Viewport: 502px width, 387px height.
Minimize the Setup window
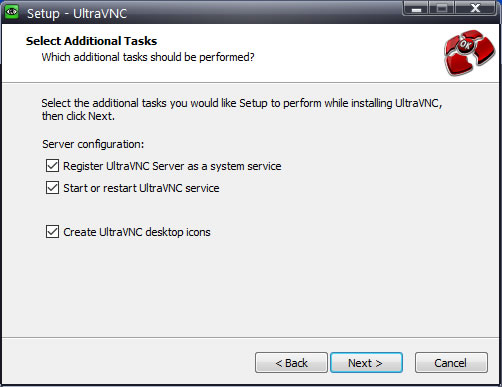tap(416, 8)
